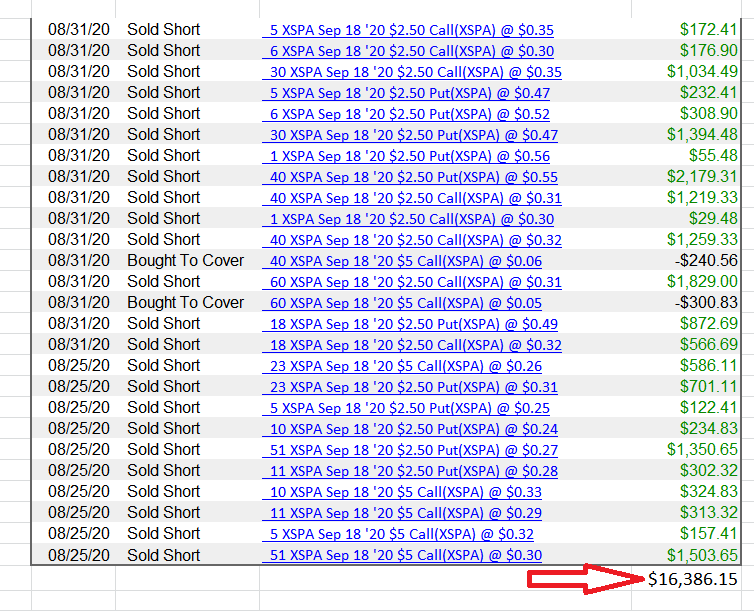The image size is (754, 611).
Task: Open link 5 XSPA $5 Call @ $0.32
Action: click(398, 534)
